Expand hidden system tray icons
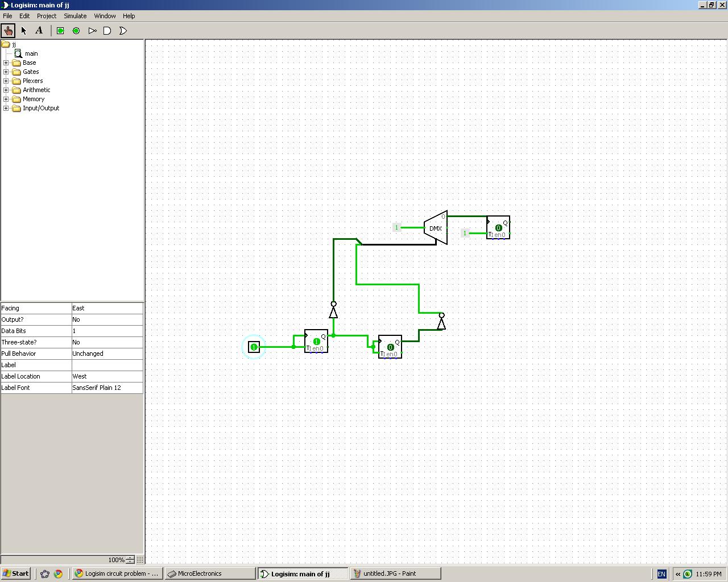The width and height of the screenshot is (728, 582). click(678, 574)
